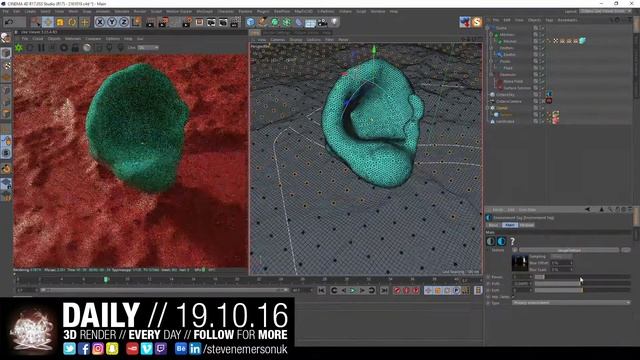Add a Camera object
640x360 pixels.
(322, 22)
